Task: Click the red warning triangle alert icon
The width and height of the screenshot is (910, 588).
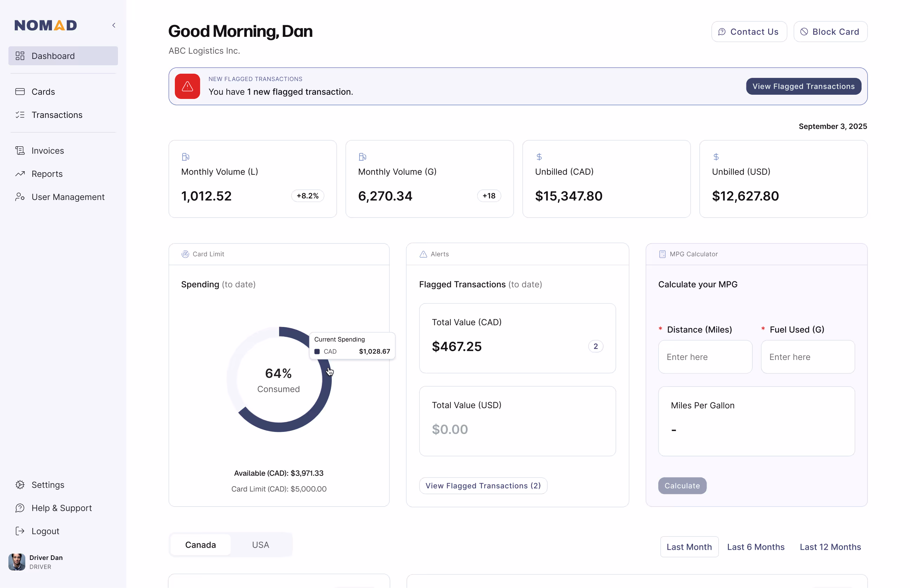Action: [x=187, y=86]
